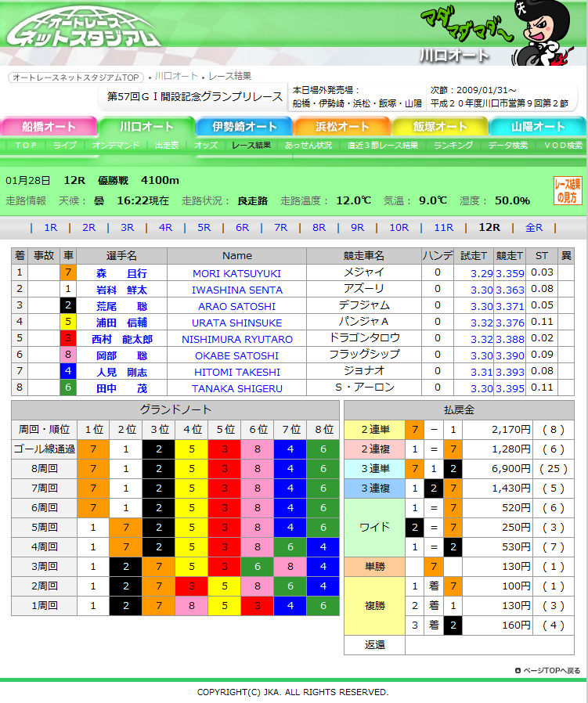
Task: Click trial time 3.29 link
Action: pyautogui.click(x=482, y=273)
